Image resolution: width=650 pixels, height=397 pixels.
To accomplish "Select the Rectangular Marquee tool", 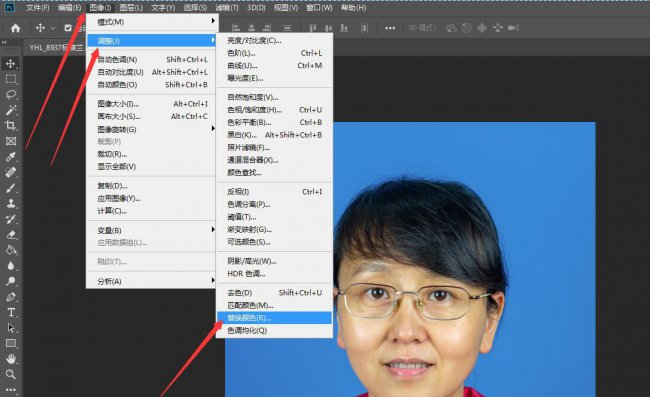I will coord(11,79).
